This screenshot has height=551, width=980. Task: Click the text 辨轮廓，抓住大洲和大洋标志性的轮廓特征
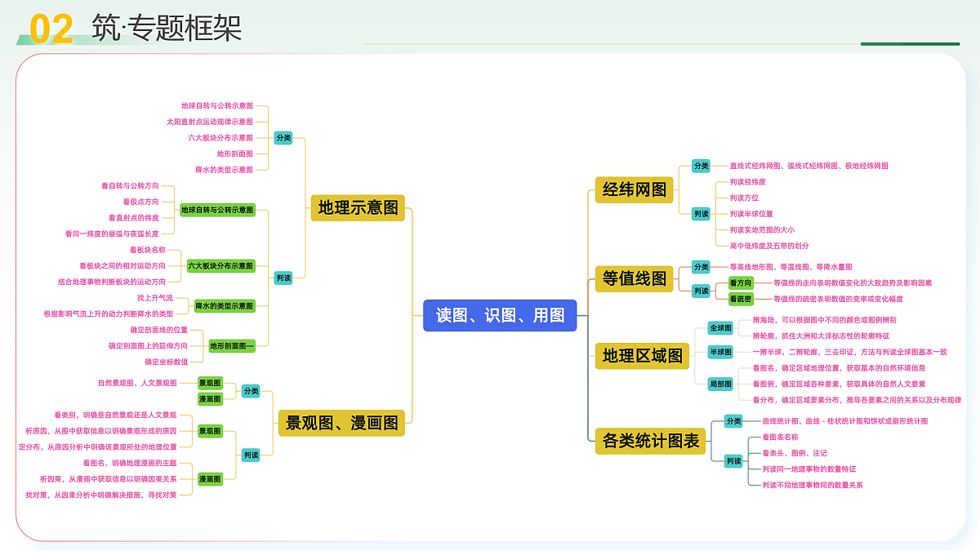pos(821,336)
